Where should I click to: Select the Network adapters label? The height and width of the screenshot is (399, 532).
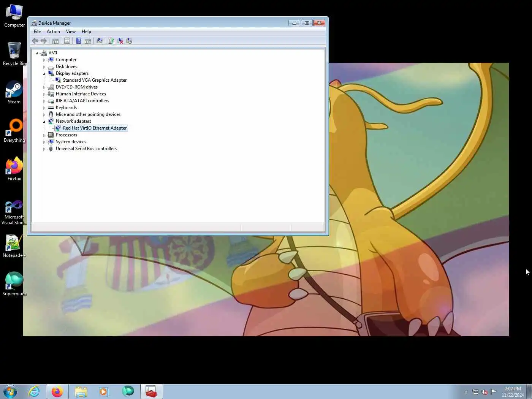pyautogui.click(x=73, y=121)
